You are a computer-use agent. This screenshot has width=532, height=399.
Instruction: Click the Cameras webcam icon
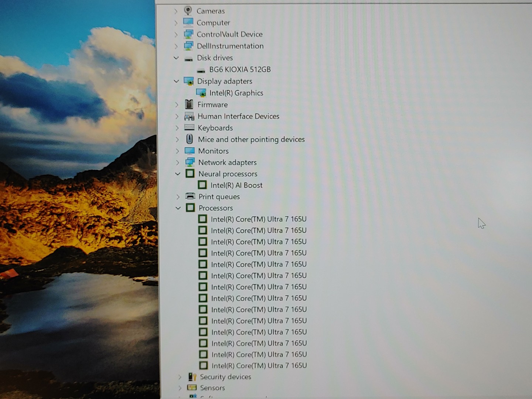point(188,11)
